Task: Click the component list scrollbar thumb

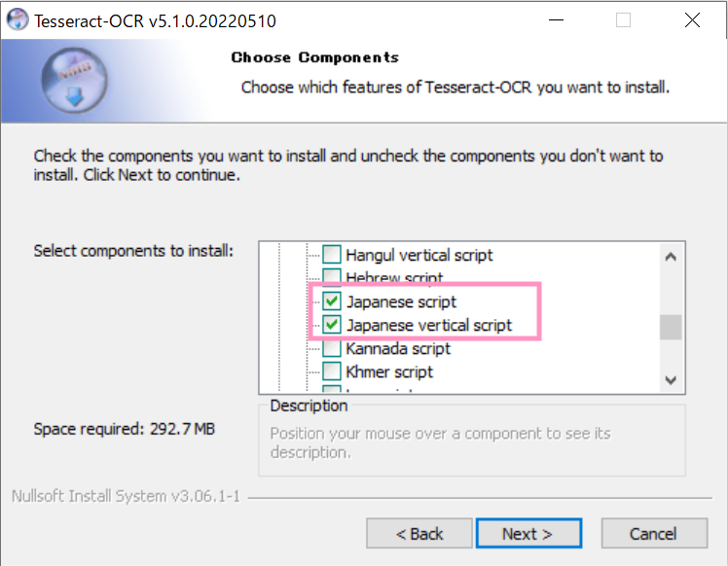Action: pyautogui.click(x=671, y=327)
